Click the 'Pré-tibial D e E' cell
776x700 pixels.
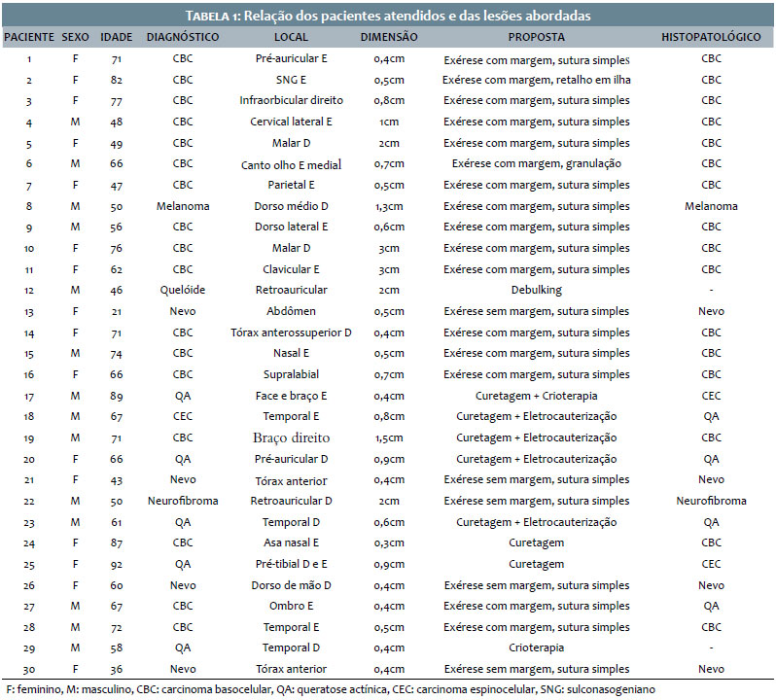coord(291,565)
